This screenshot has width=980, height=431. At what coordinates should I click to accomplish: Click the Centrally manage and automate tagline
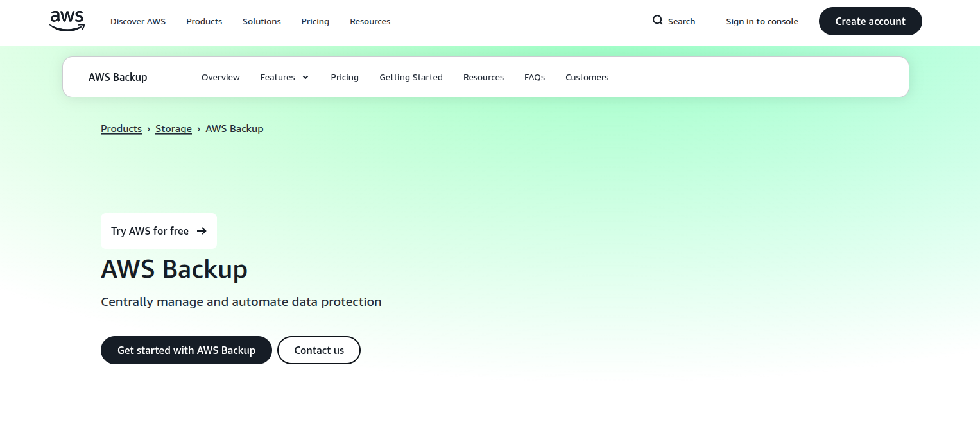click(x=241, y=301)
